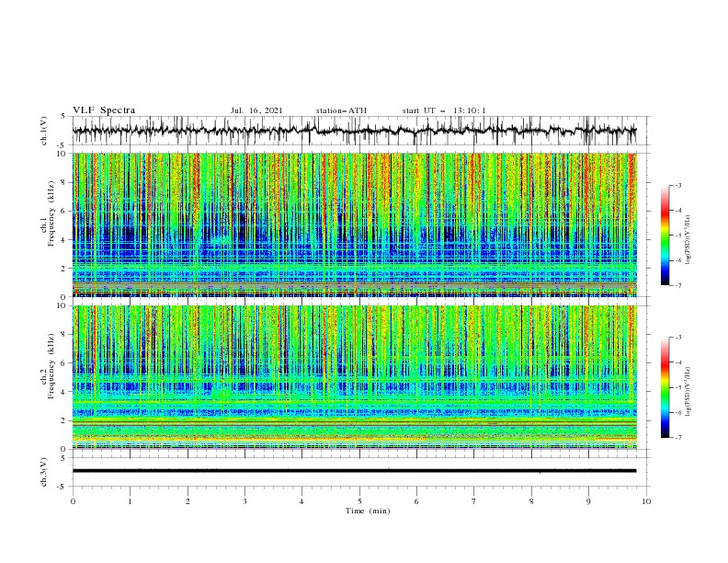
Task: Click time axis tick label "1"
Action: (x=130, y=501)
